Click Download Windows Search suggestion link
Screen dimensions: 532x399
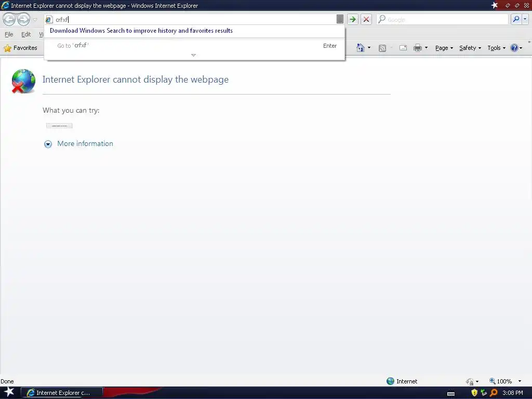point(141,31)
